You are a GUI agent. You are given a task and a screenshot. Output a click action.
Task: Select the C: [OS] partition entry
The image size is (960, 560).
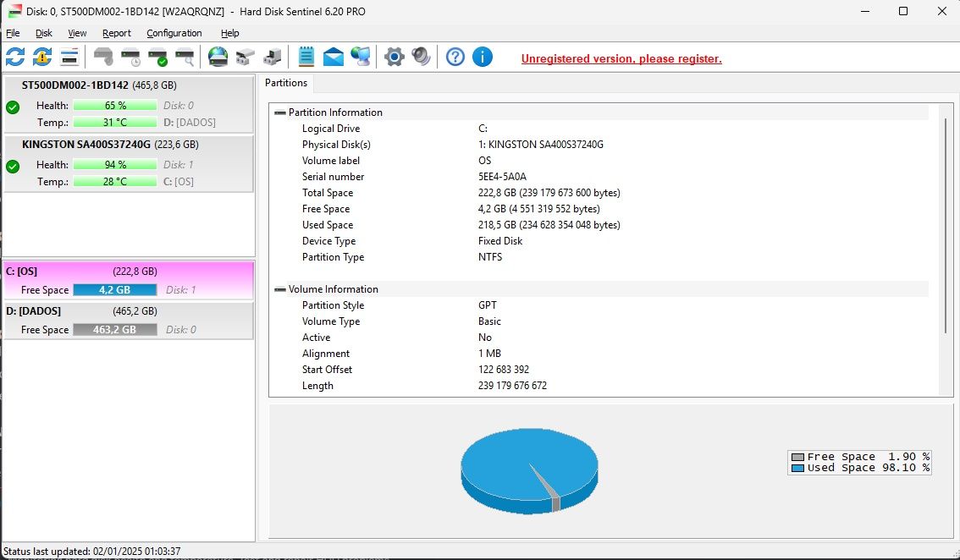129,280
